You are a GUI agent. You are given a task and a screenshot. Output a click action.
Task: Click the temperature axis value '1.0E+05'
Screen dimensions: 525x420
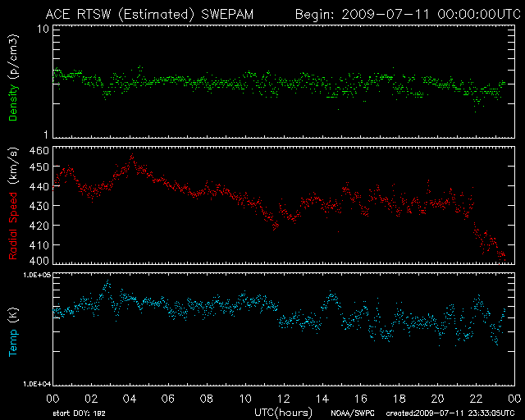point(37,275)
